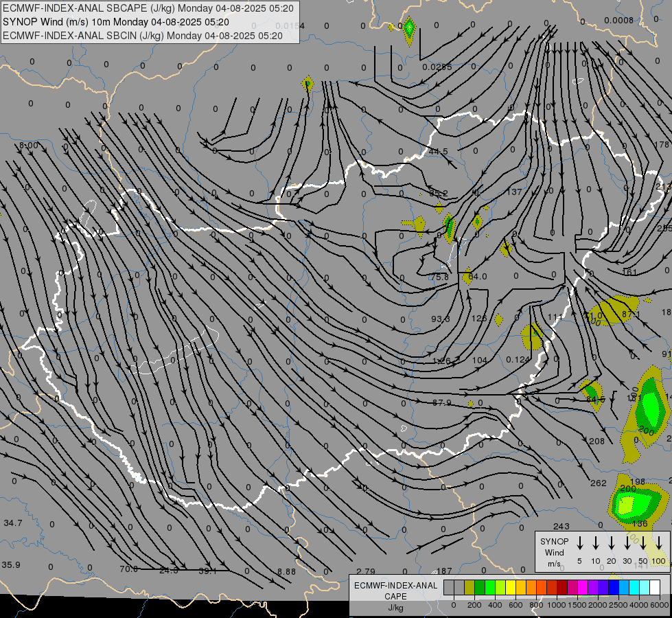672x618 pixels.
Task: Click the J/kg unit label in legend
Action: pos(395,608)
